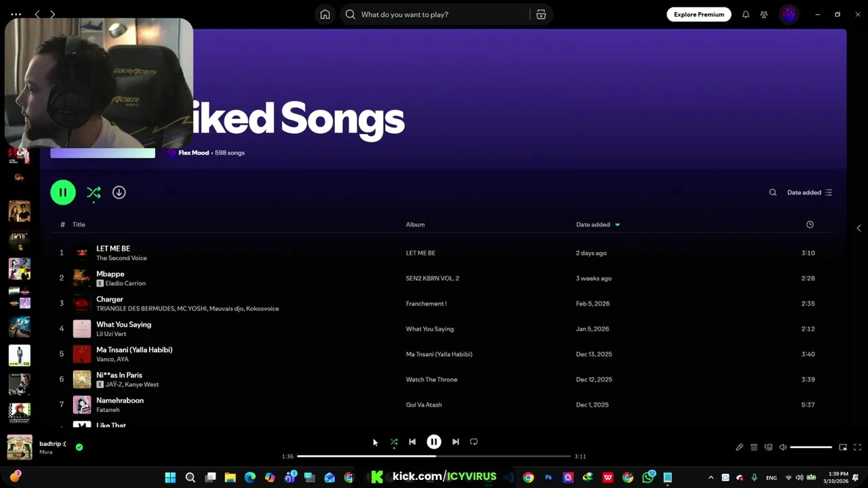This screenshot has width=868, height=488.
Task: Open the user profile avatar menu
Action: 789,14
